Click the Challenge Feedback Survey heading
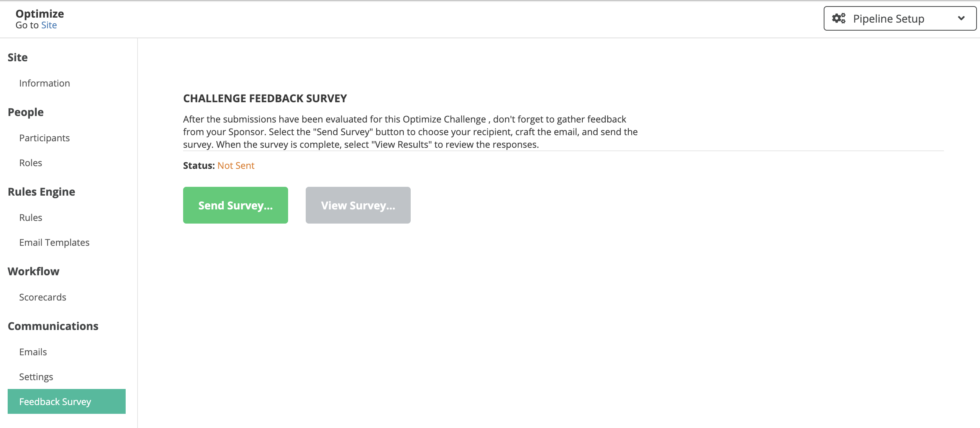Image resolution: width=980 pixels, height=428 pixels. pos(265,98)
